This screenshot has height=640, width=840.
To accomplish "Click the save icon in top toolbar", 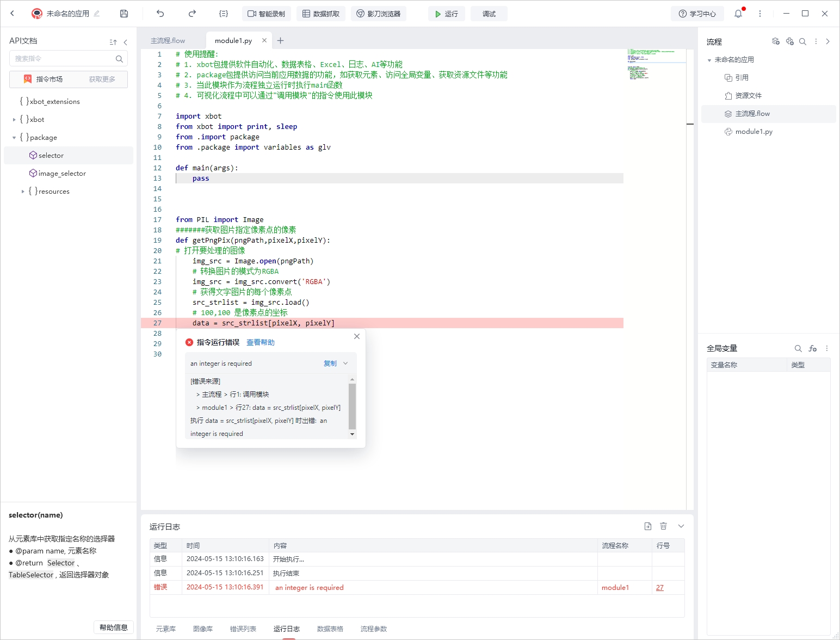I will click(x=124, y=14).
